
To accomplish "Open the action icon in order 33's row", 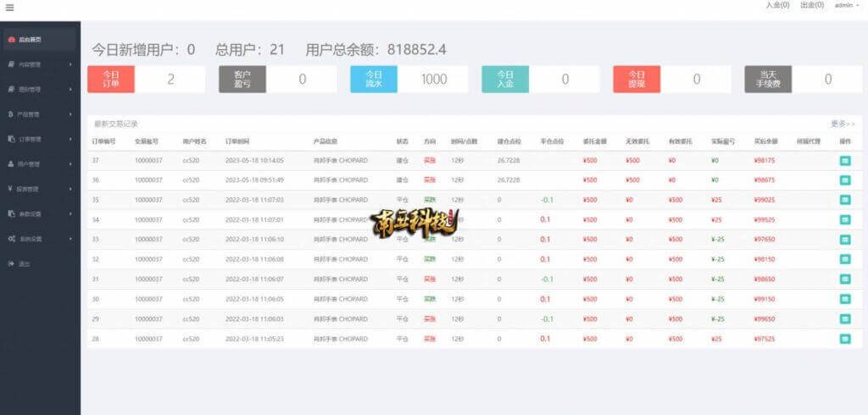I will pyautogui.click(x=845, y=239).
